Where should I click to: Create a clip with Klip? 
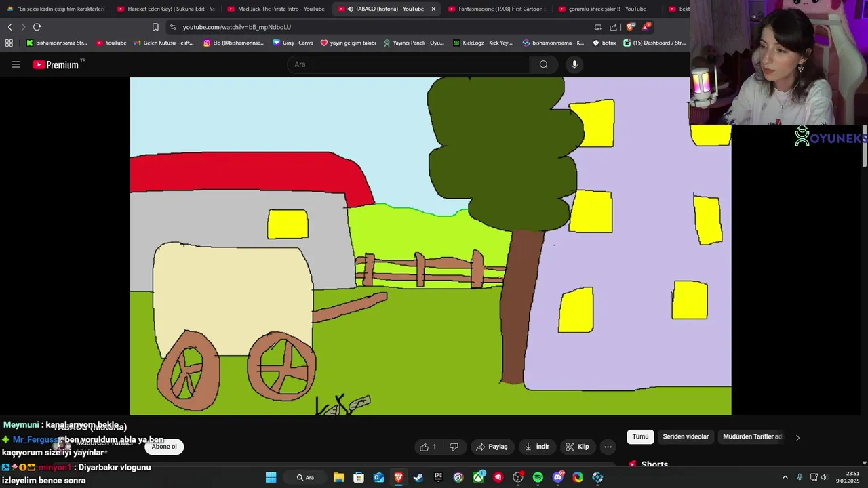577,447
